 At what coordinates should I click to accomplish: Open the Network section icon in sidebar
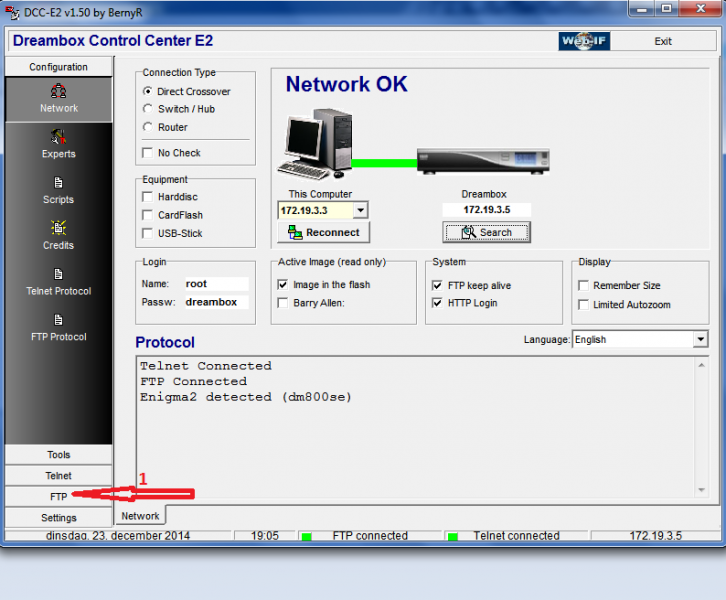coord(58,93)
